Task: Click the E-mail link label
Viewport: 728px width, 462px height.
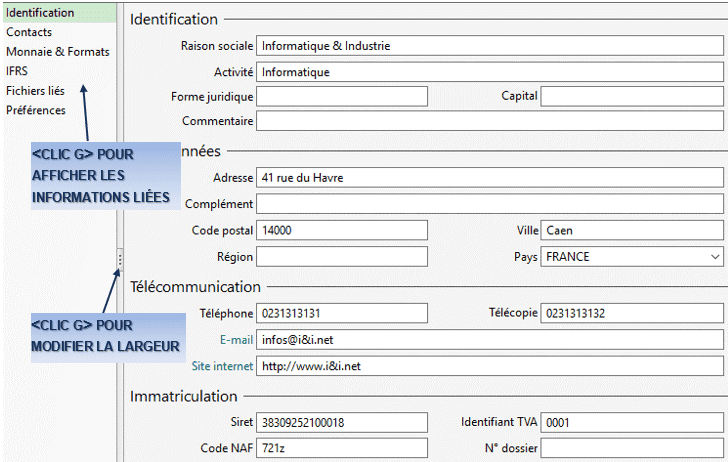Action: (236, 340)
